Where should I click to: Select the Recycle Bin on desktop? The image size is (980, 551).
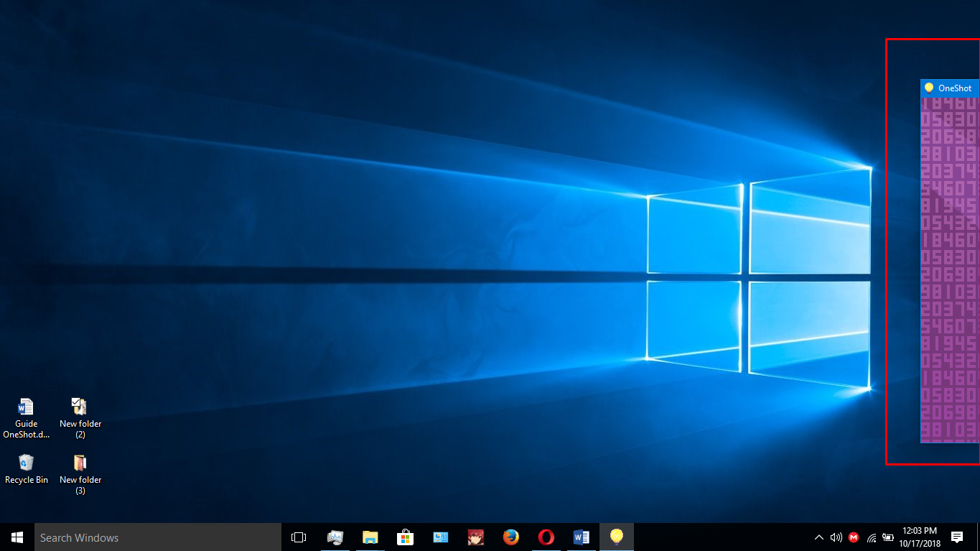pos(27,468)
